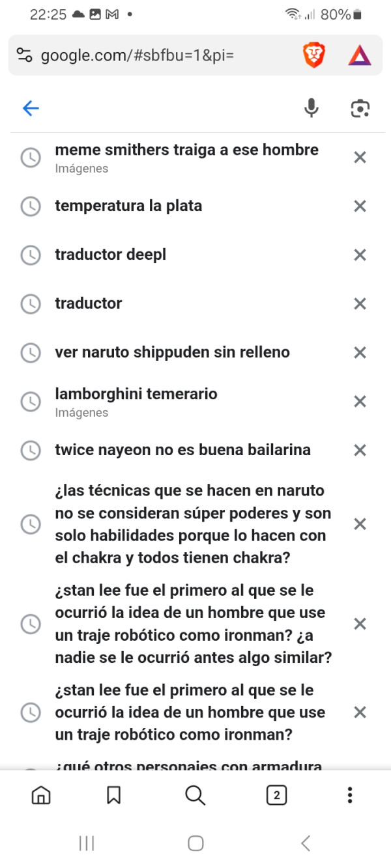Tap the search icon in bottom toolbar

(x=195, y=795)
